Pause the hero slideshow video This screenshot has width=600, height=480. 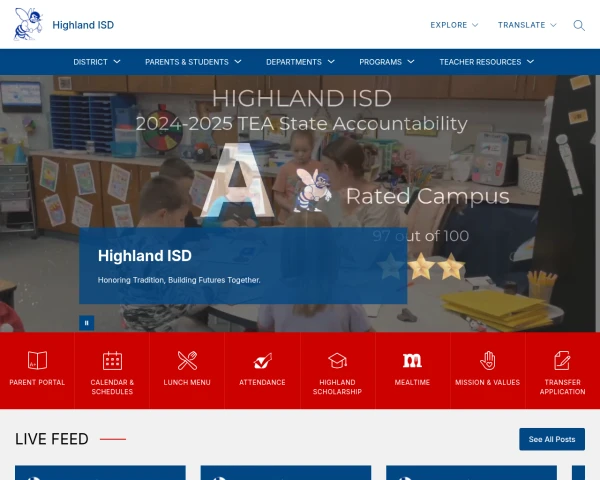pos(87,322)
